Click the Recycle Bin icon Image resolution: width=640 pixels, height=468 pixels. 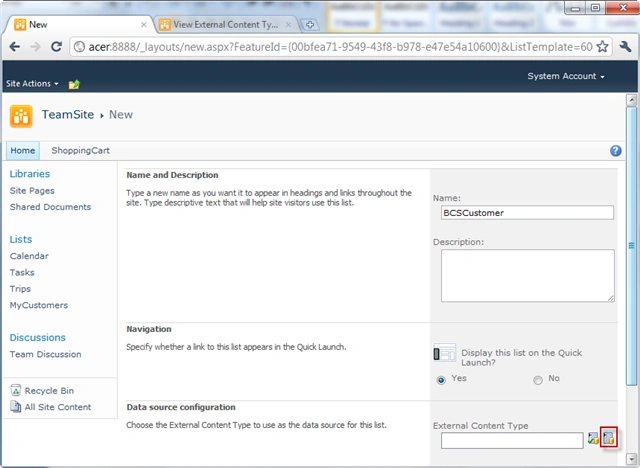click(16, 390)
